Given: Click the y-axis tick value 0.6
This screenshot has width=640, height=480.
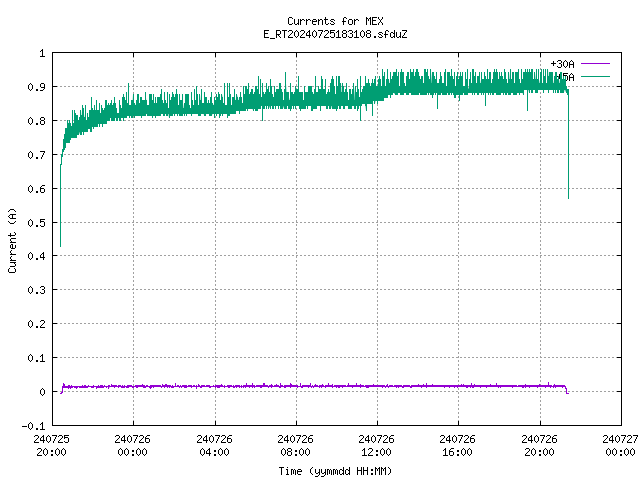Looking at the screenshot, I should tap(36, 189).
